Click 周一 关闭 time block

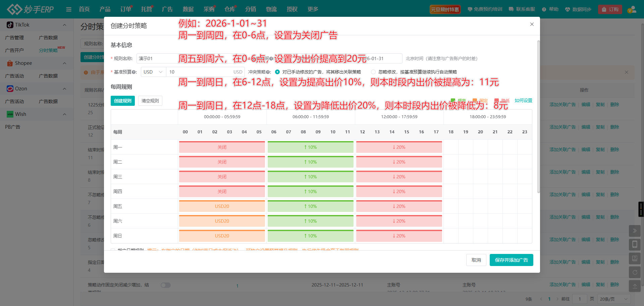pyautogui.click(x=222, y=147)
